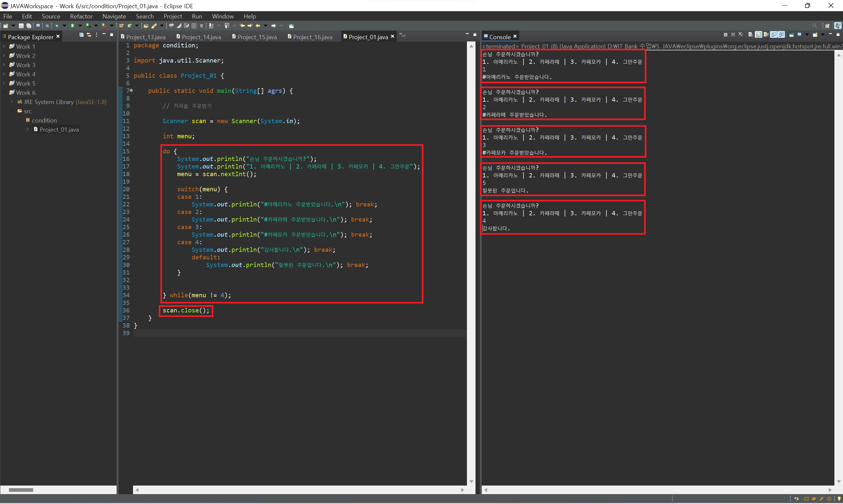Open the Refactor menu

[81, 16]
